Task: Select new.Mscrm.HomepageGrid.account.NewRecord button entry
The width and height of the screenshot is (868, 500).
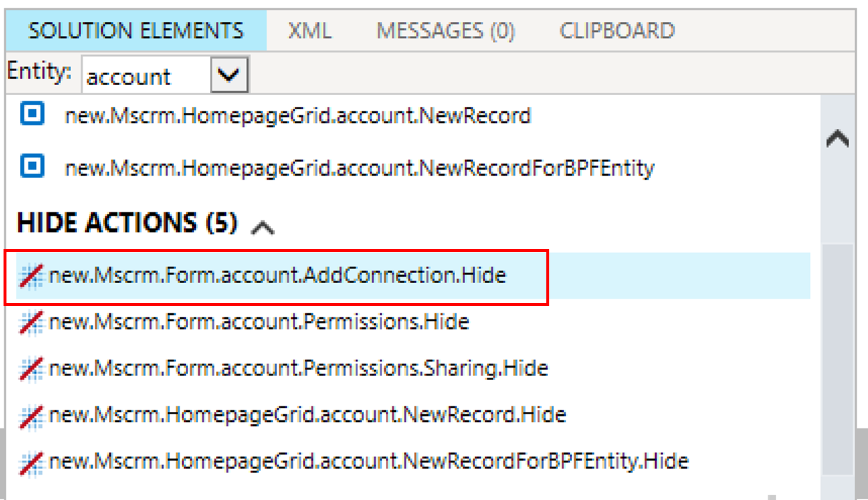Action: (298, 115)
